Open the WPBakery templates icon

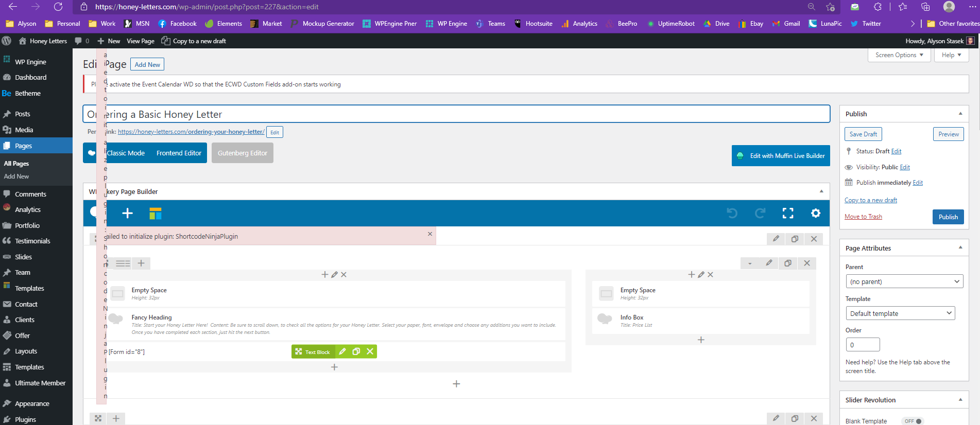coord(155,213)
